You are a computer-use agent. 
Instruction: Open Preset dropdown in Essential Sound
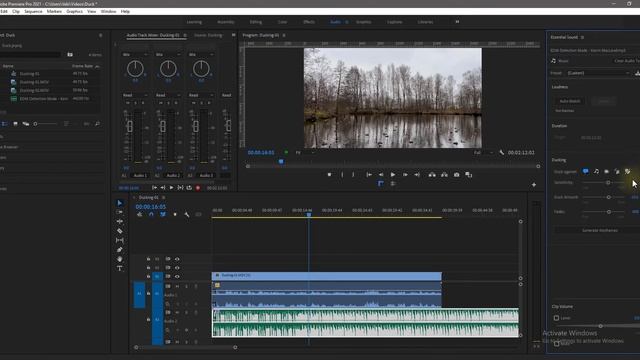pyautogui.click(x=598, y=73)
